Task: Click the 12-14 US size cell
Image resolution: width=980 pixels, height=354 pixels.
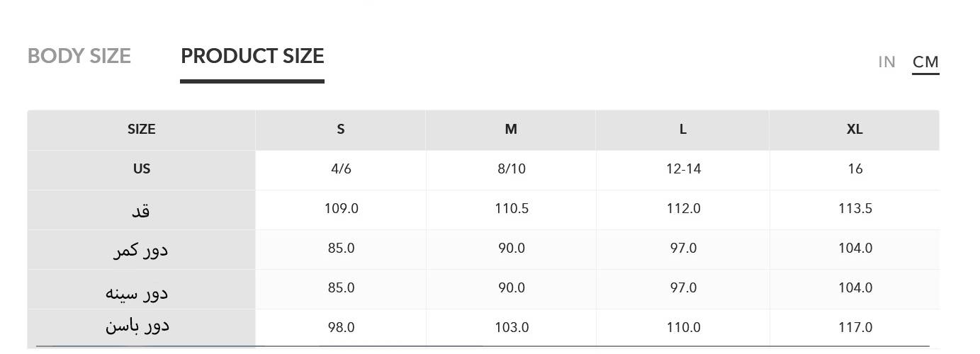Action: (683, 169)
